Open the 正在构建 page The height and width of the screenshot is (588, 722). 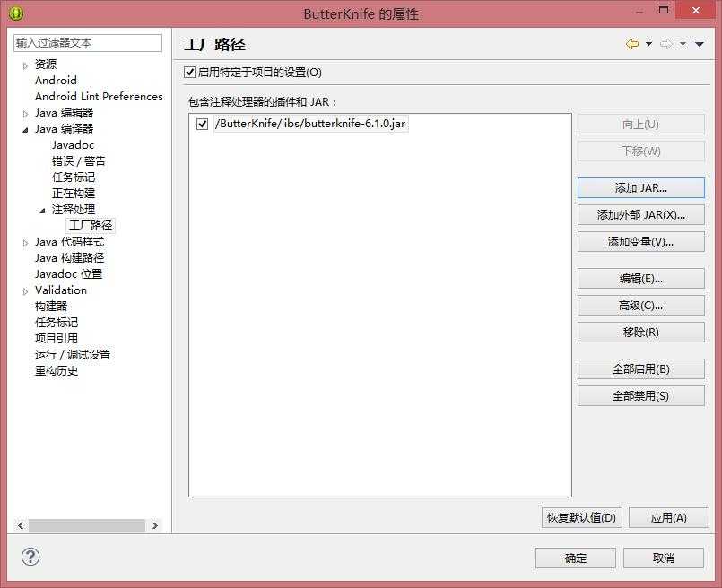click(74, 194)
